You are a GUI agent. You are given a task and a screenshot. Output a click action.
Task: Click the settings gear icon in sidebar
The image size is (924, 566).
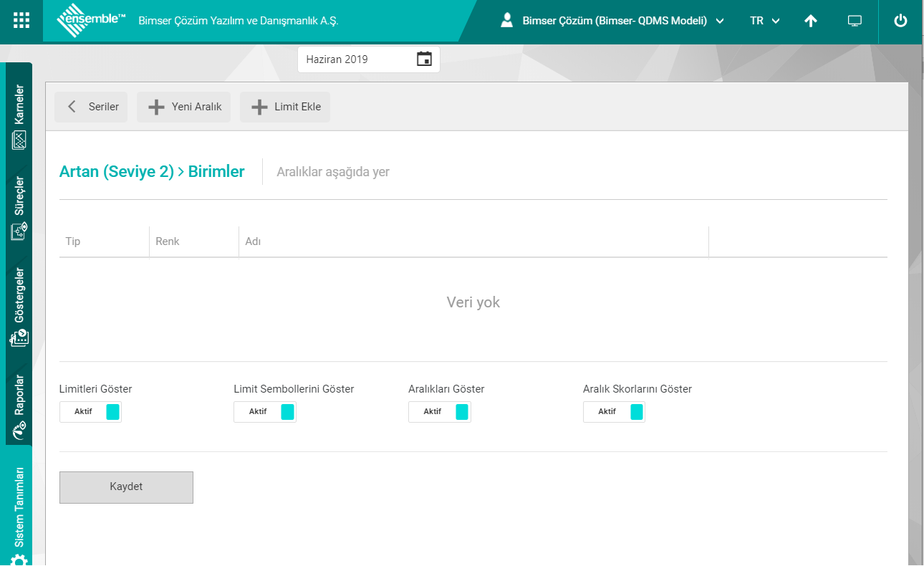19,559
